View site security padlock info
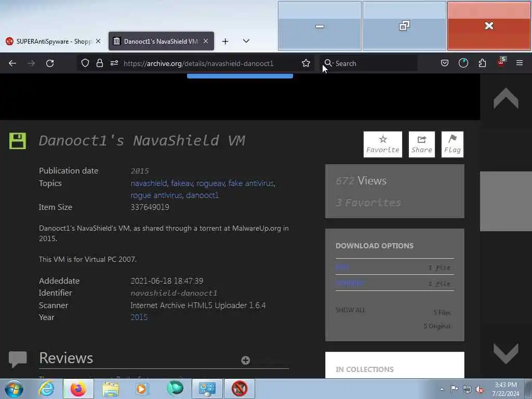 [99, 63]
